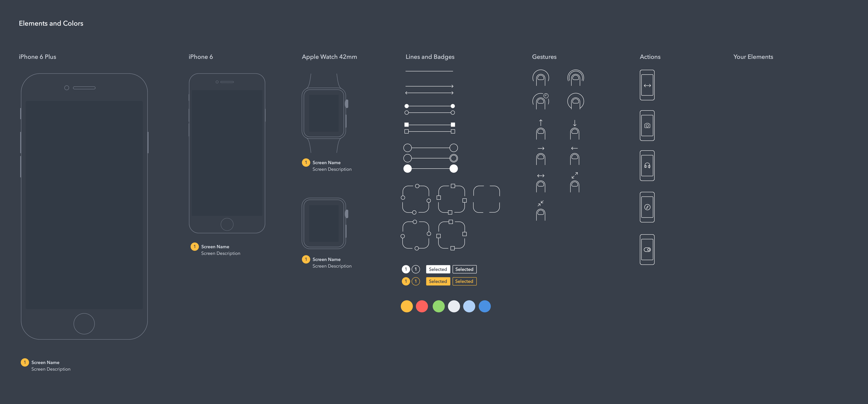The image size is (868, 404).
Task: Click the Apple Watch second view thumbnail
Action: click(324, 224)
